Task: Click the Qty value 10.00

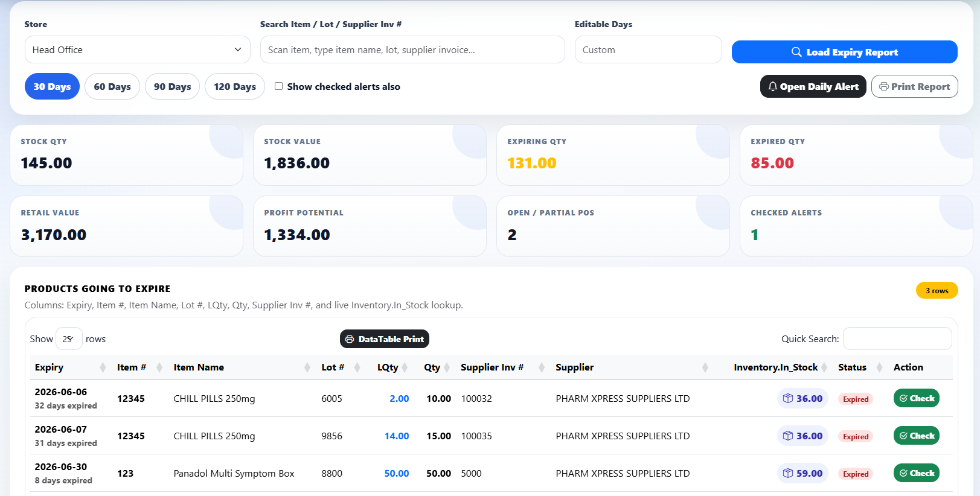Action: [x=439, y=399]
